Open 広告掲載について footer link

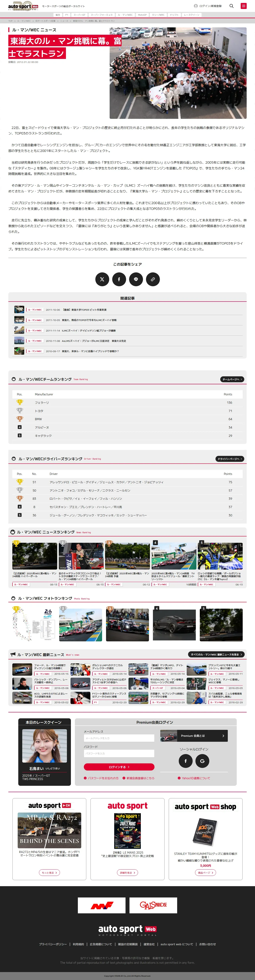[x=101, y=944]
